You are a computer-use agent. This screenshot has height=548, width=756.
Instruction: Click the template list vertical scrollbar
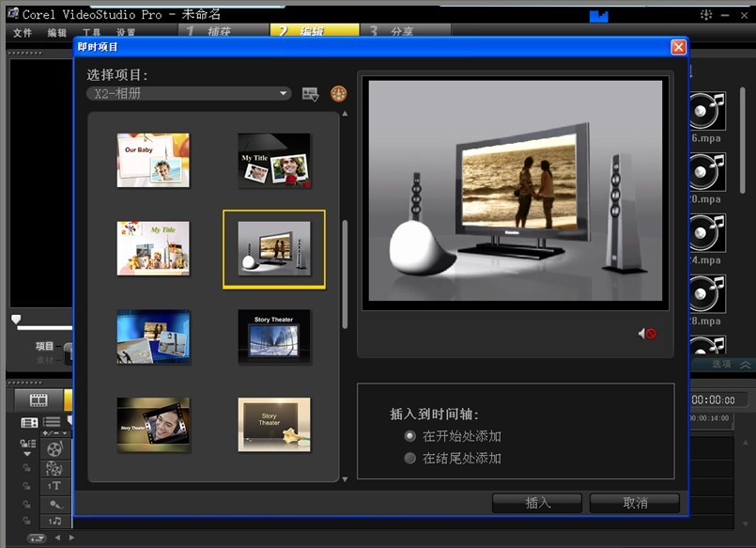(345, 274)
